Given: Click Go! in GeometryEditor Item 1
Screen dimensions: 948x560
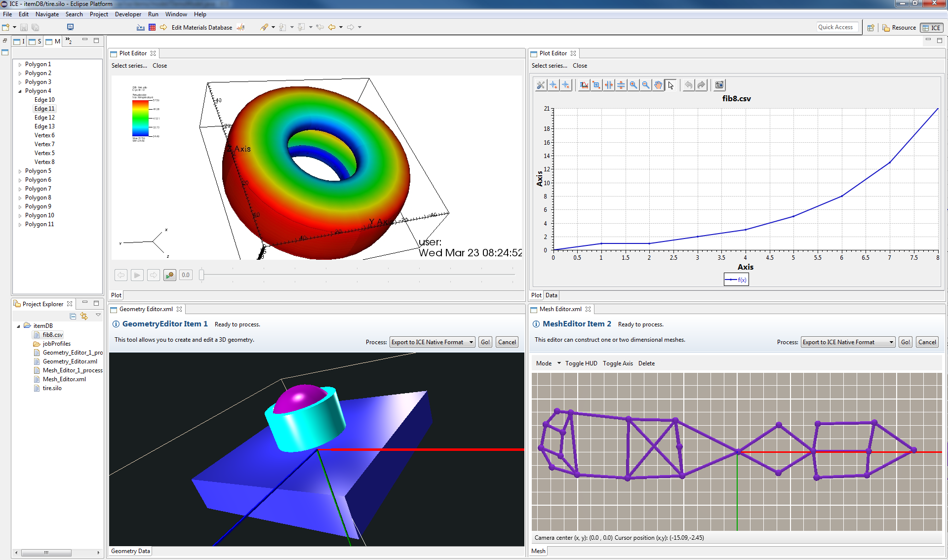Looking at the screenshot, I should pyautogui.click(x=485, y=342).
